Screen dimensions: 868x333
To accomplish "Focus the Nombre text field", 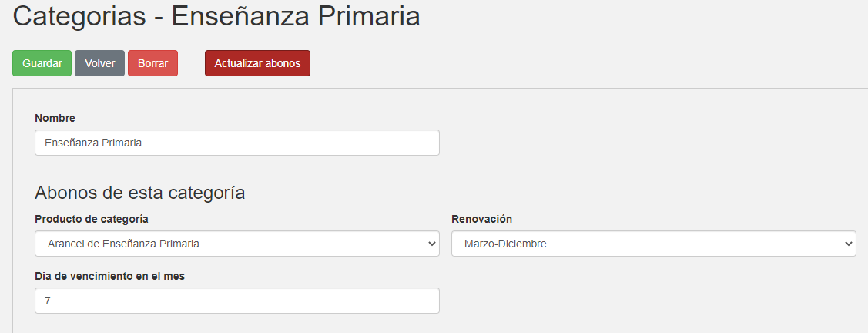I will (x=236, y=143).
